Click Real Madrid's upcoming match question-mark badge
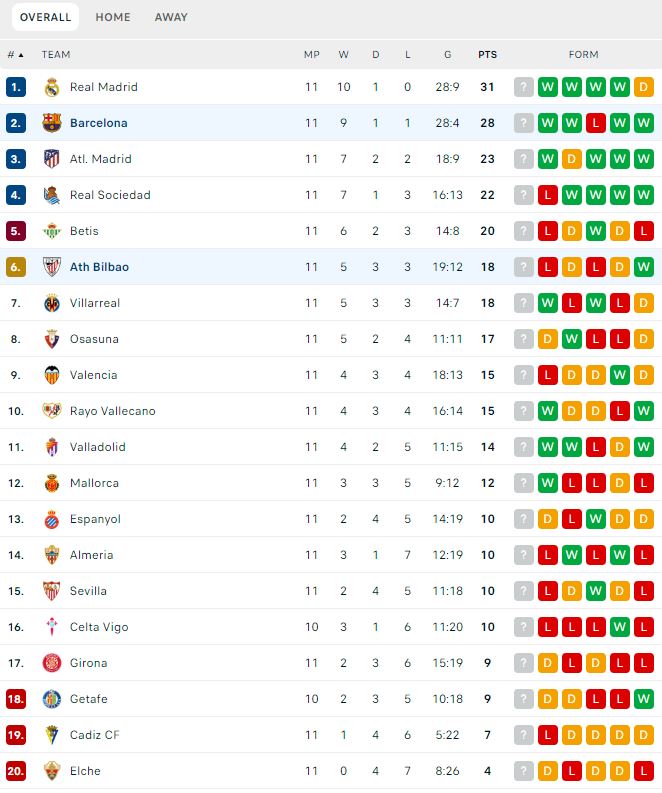 pos(523,87)
